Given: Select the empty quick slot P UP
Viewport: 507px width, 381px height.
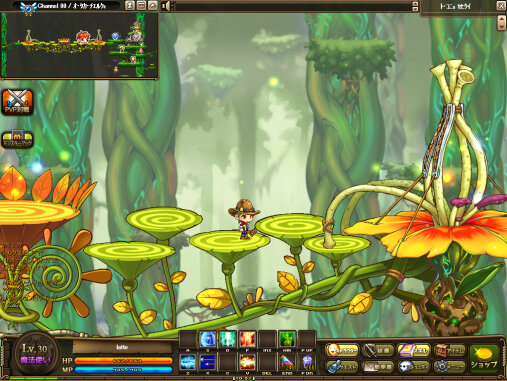Looking at the screenshot, I should tap(307, 339).
